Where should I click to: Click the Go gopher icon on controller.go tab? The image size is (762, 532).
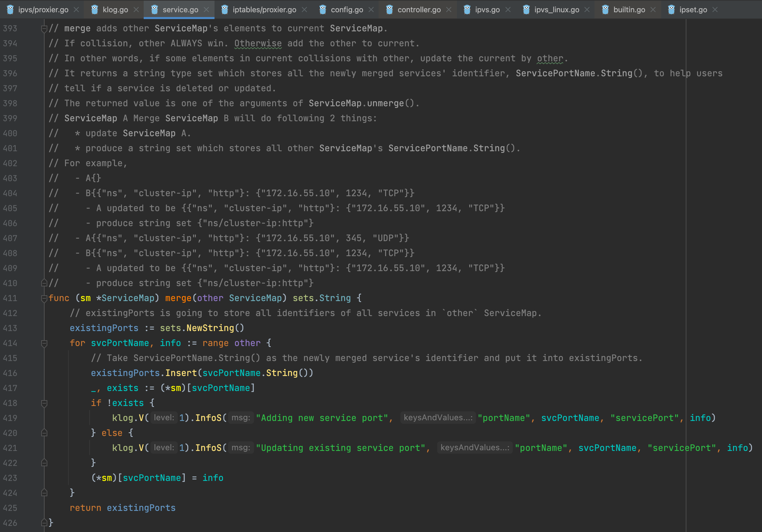point(390,10)
